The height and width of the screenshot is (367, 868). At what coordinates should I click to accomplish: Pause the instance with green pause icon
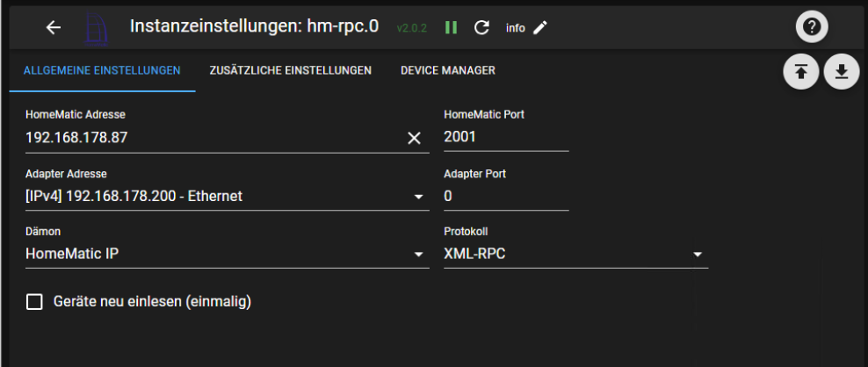452,28
